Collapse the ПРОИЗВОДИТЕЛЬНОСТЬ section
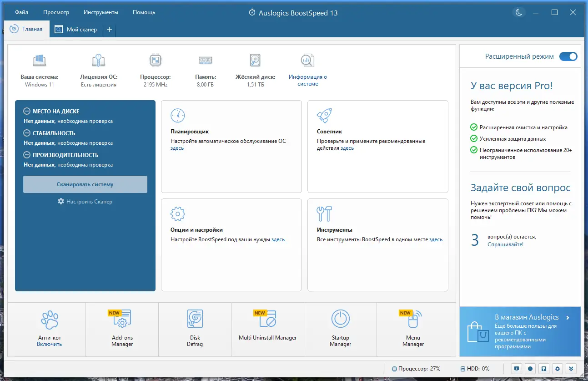 27,155
